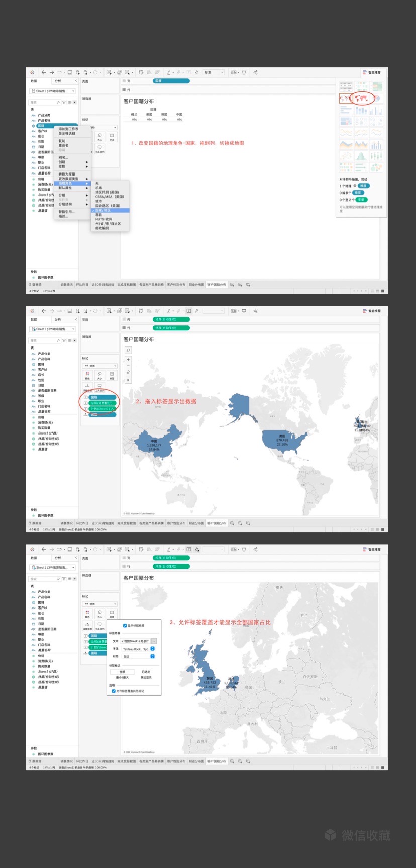The height and width of the screenshot is (868, 416).
Task: Open the 字体 Tableau Book dropdown
Action: tap(138, 649)
